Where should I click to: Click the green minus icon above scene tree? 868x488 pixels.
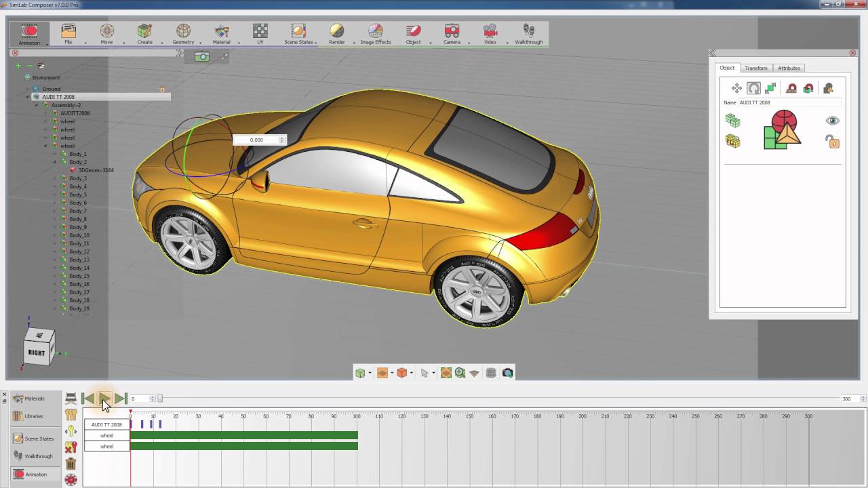(29, 66)
